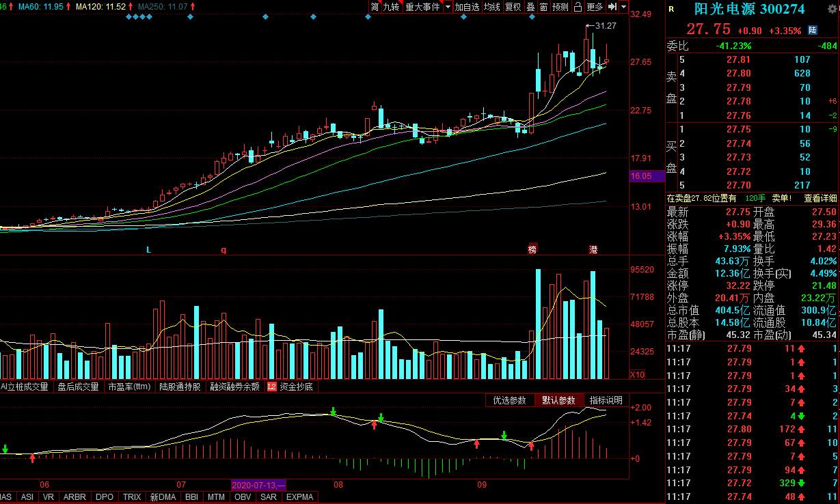Open the settings gear beside the stock name

pyautogui.click(x=831, y=9)
